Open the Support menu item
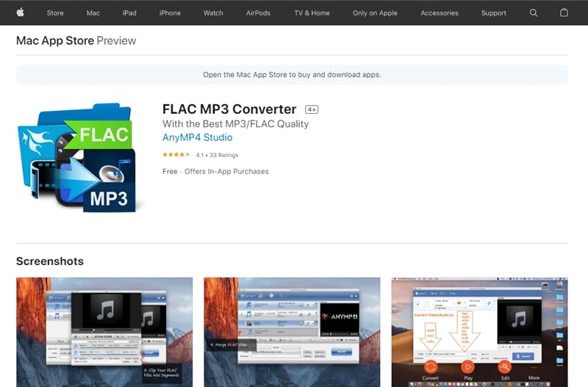 [493, 12]
